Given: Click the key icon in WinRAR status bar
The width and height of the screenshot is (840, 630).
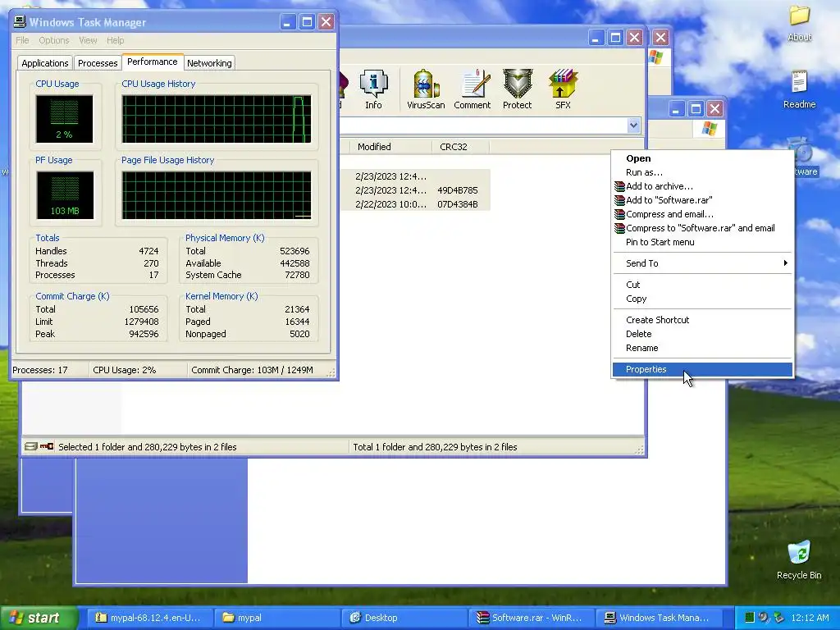Looking at the screenshot, I should (x=47, y=446).
